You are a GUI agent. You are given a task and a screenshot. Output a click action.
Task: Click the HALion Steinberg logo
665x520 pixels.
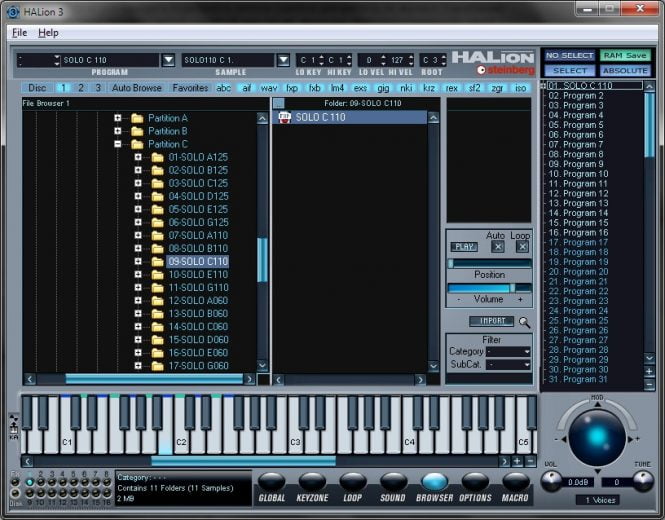(493, 63)
